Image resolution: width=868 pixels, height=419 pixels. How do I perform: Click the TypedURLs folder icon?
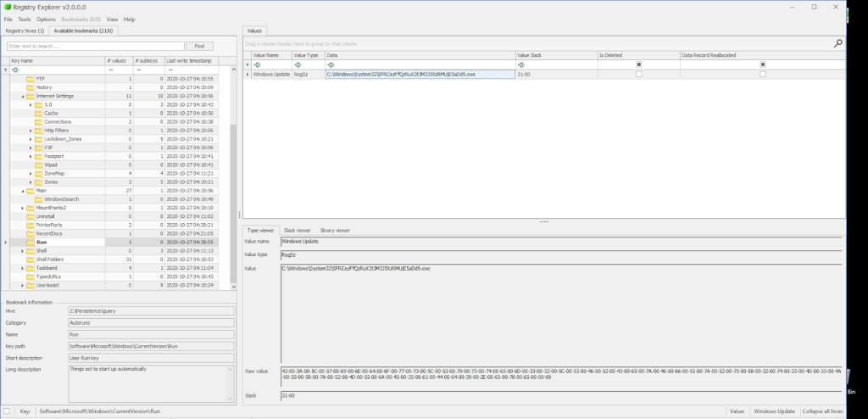click(30, 277)
